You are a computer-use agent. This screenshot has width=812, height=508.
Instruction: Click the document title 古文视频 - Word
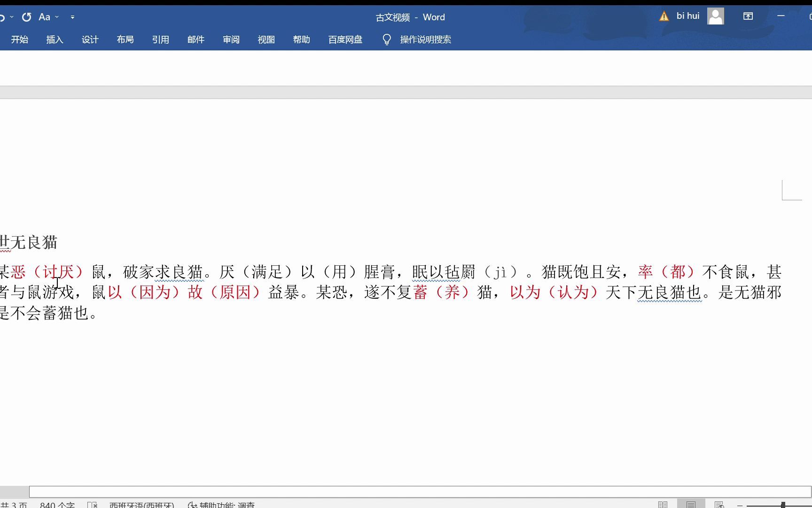pyautogui.click(x=410, y=17)
